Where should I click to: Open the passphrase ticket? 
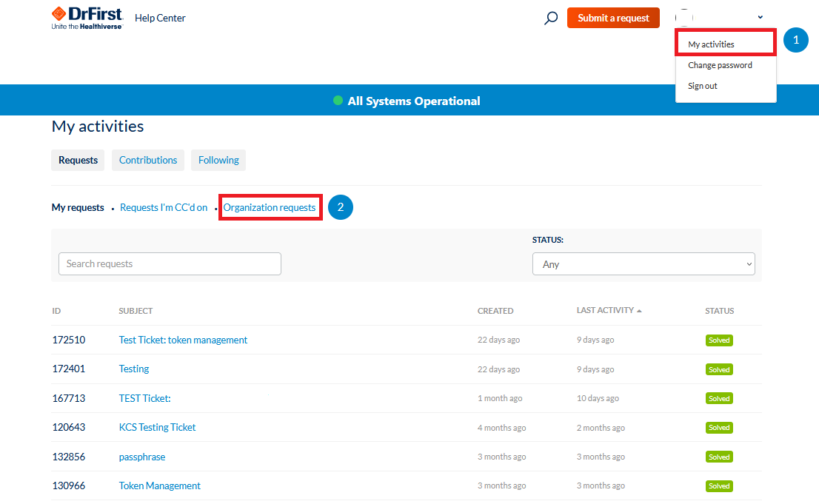(142, 457)
